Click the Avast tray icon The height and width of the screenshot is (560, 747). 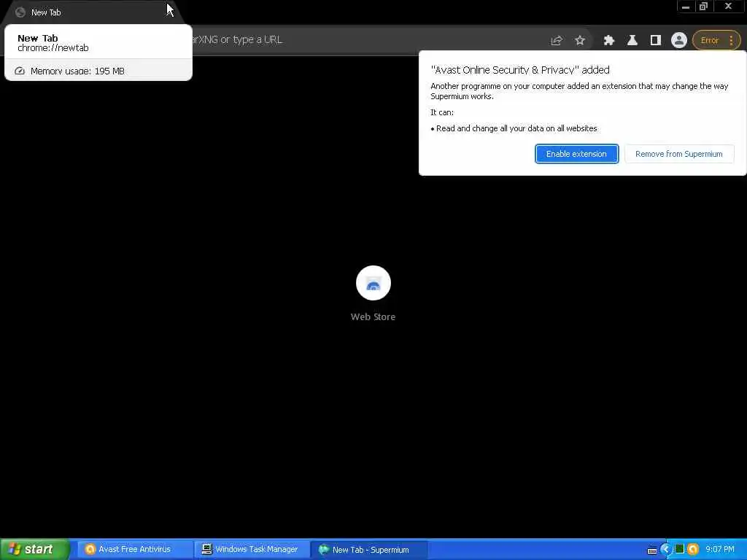click(693, 549)
